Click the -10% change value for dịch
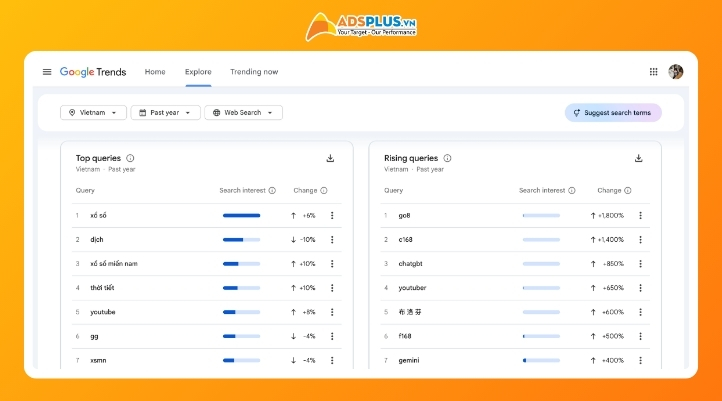The image size is (722, 401). (x=307, y=240)
